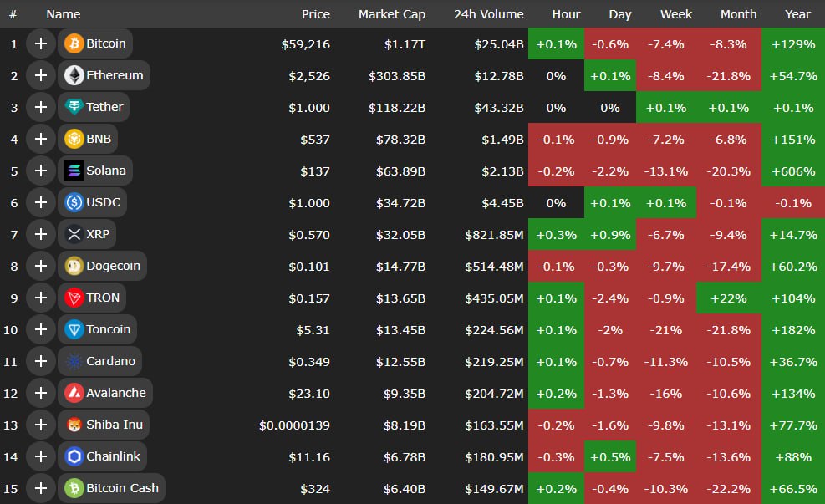
Task: Select the Year column header
Action: pos(797,14)
